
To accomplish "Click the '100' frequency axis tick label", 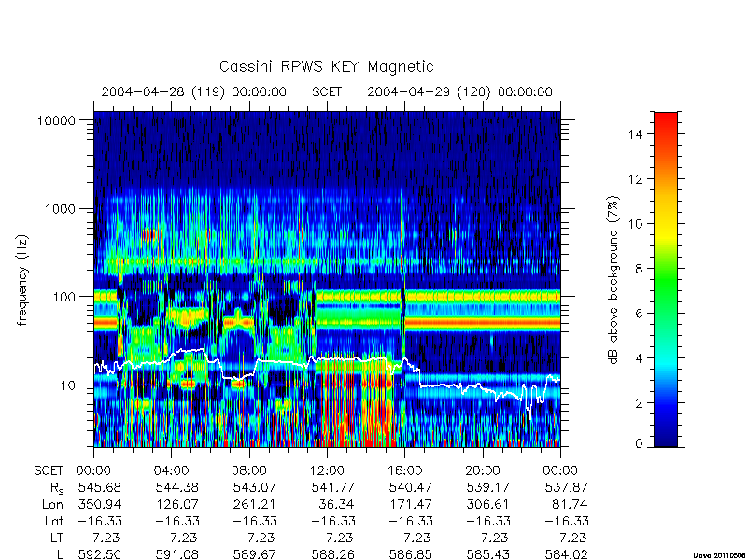I will 64,297.
